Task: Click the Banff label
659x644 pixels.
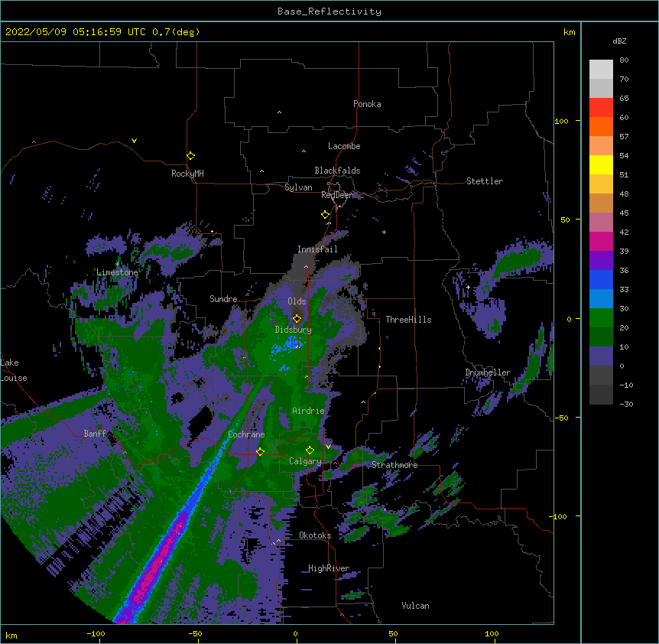Action: tap(96, 434)
